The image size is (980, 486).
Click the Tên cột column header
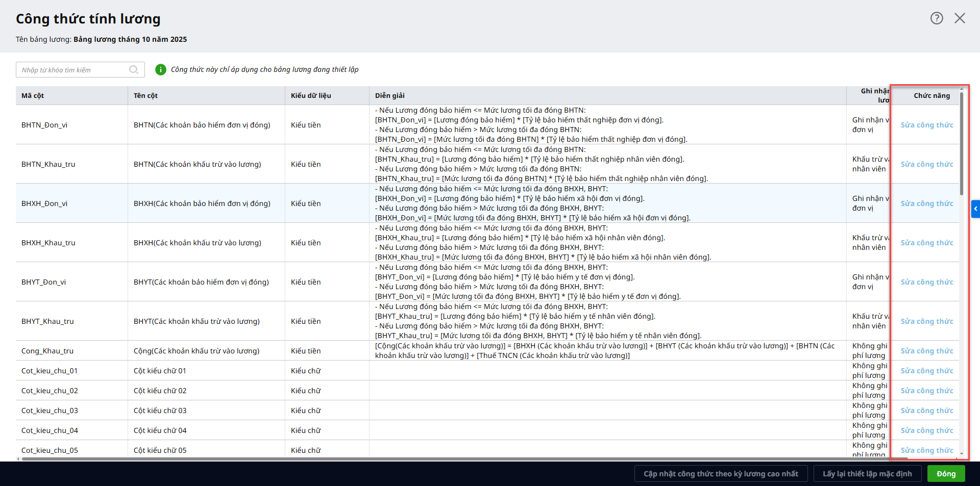(x=145, y=95)
